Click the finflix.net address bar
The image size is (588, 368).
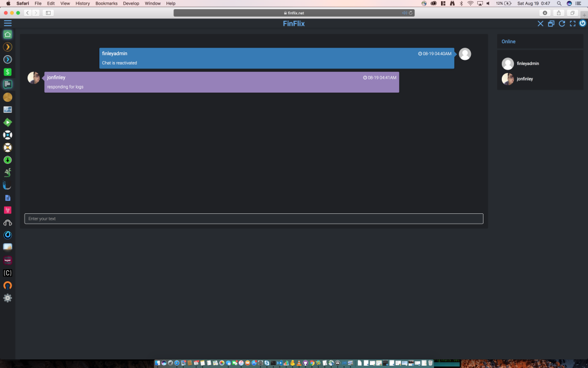[293, 13]
